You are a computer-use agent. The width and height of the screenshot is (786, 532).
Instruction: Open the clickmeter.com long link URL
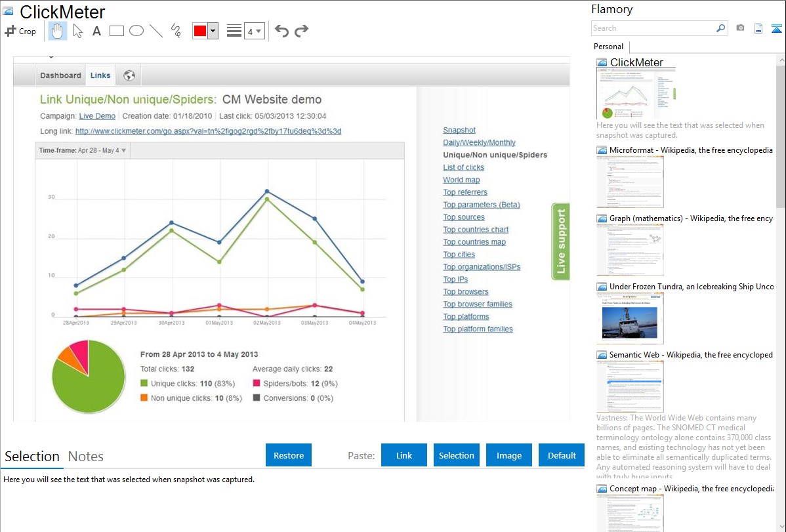coord(208,131)
